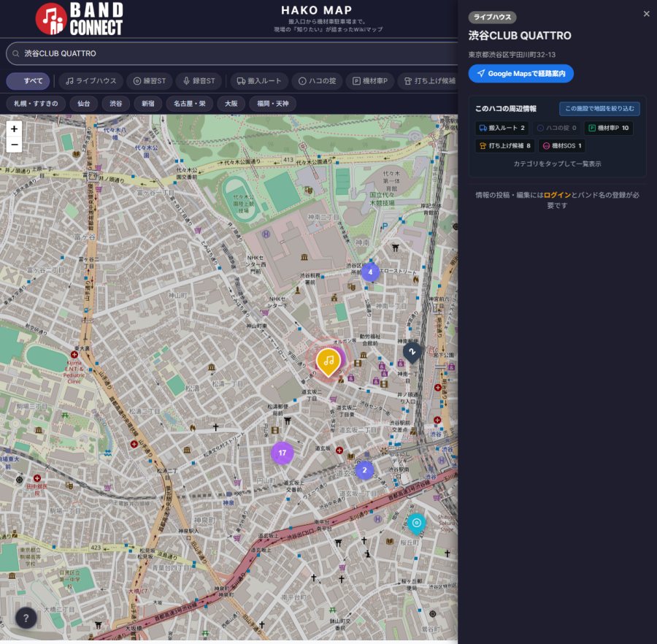The height and width of the screenshot is (644, 657).
Task: Open the purple cluster marker 17
Action: pyautogui.click(x=282, y=453)
